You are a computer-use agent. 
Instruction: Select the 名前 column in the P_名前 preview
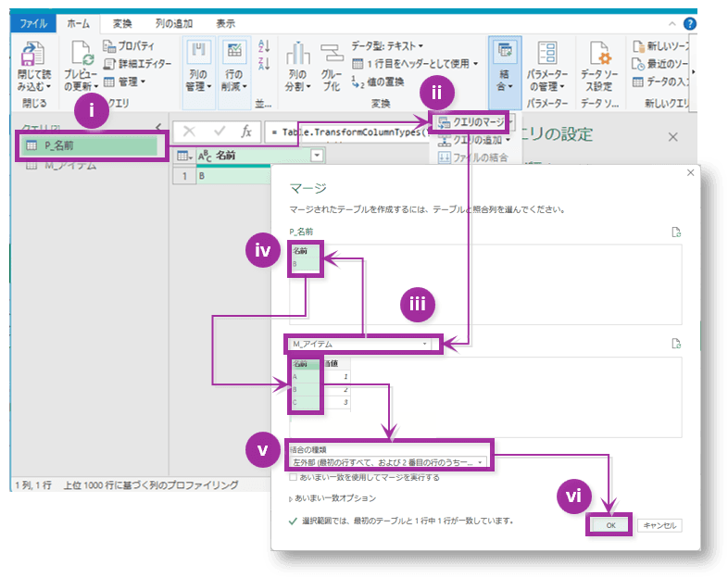(305, 258)
